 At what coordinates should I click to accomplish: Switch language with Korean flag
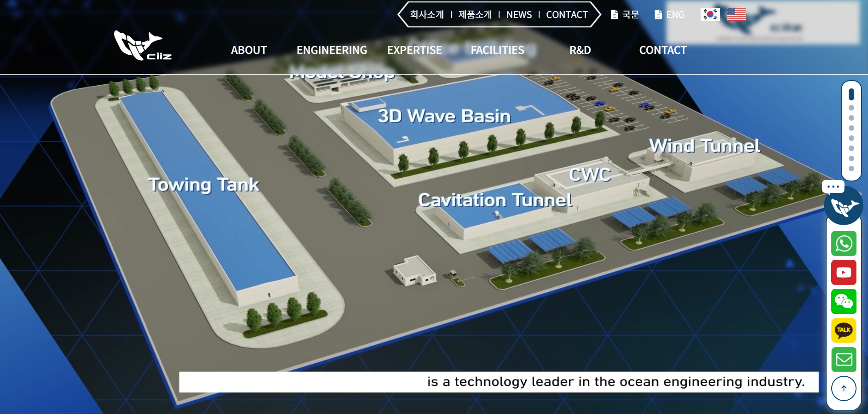(710, 14)
